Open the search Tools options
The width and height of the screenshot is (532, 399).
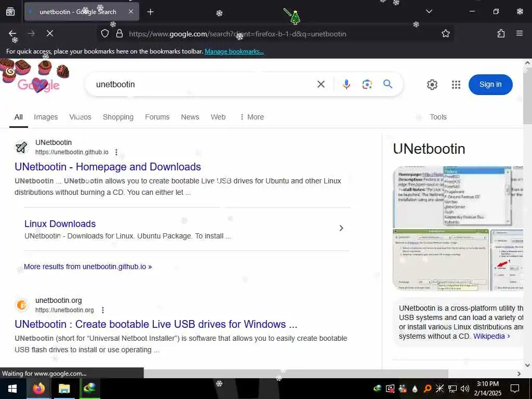[438, 117]
